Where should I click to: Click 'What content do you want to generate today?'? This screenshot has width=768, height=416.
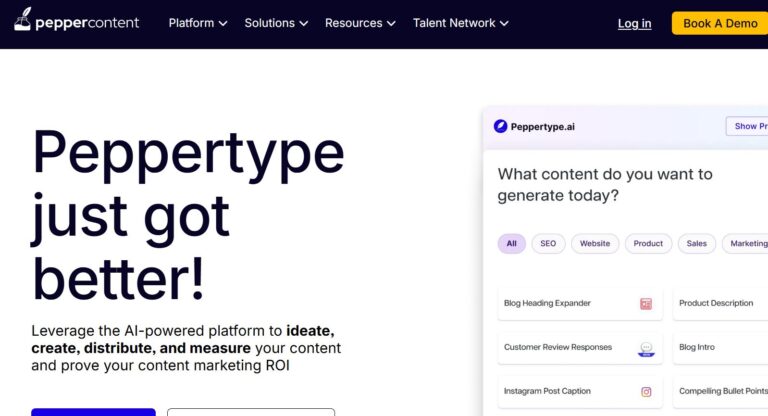pyautogui.click(x=605, y=185)
